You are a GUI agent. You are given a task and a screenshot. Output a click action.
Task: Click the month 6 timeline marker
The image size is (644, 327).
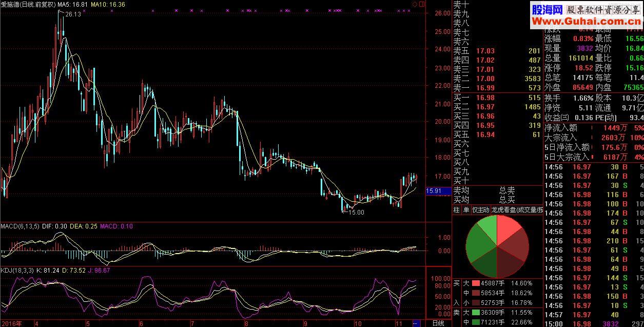coord(141,323)
